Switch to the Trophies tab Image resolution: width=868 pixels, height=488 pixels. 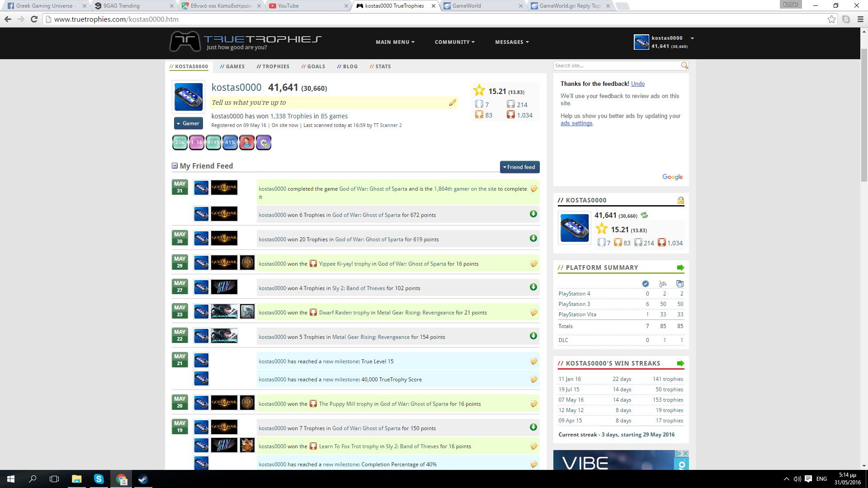coord(273,66)
